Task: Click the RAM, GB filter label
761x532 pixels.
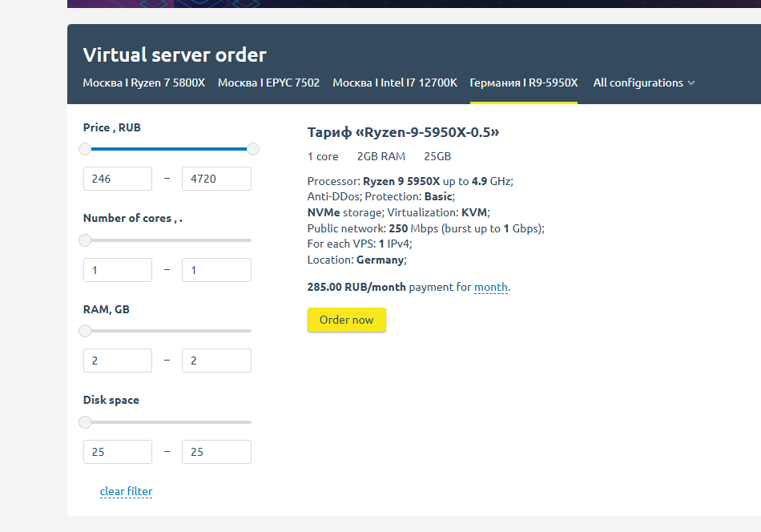Action: [x=107, y=310]
